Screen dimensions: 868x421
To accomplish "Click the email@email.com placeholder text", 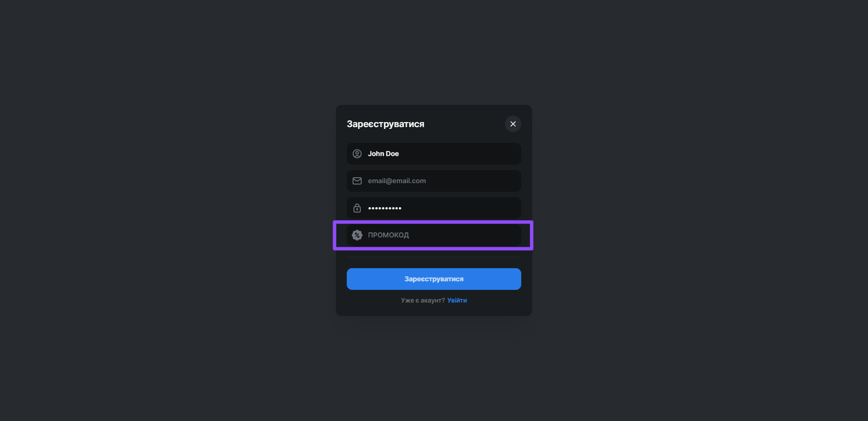I will point(396,181).
